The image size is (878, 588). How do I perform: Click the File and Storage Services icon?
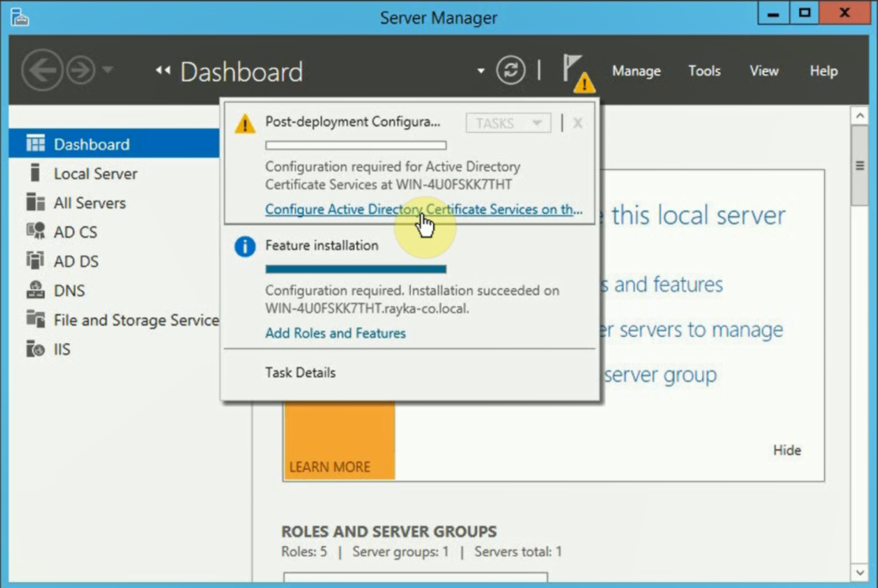point(35,319)
